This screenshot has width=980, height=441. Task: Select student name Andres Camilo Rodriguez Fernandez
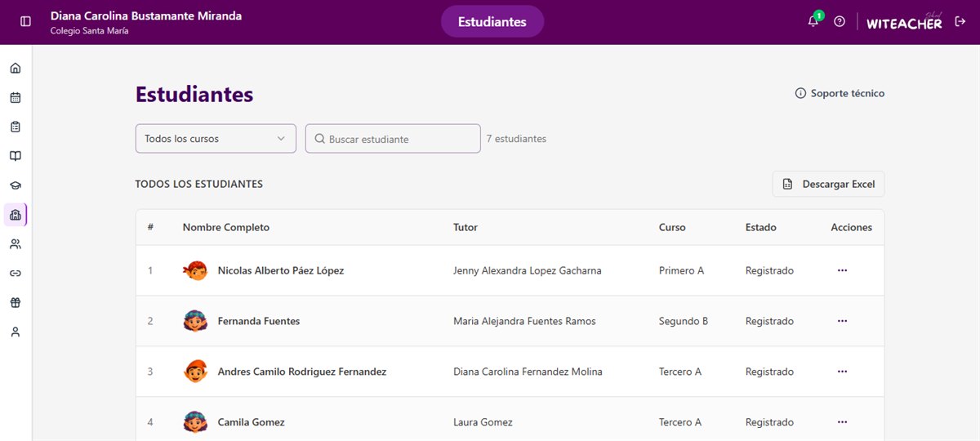tap(302, 372)
